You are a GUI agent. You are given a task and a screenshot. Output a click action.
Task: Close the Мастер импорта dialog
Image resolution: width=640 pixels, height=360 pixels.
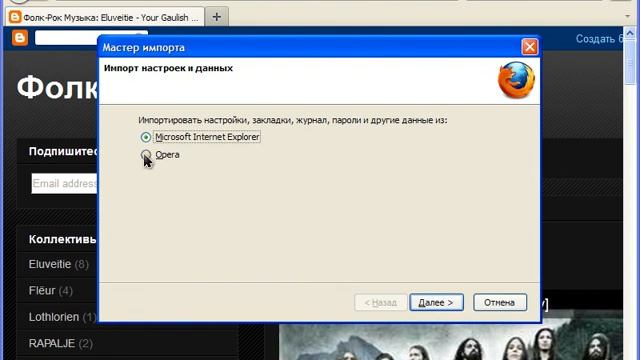tap(529, 47)
